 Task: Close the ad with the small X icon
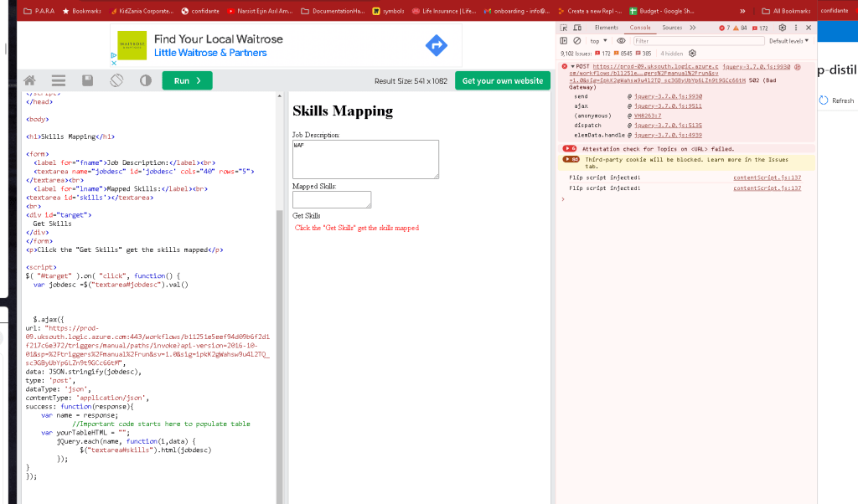point(114,63)
